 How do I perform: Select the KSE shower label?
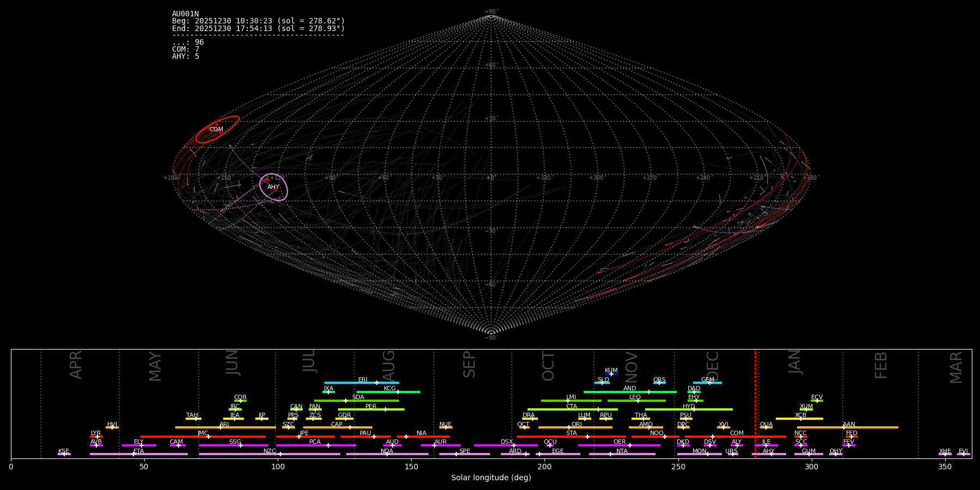64,451
